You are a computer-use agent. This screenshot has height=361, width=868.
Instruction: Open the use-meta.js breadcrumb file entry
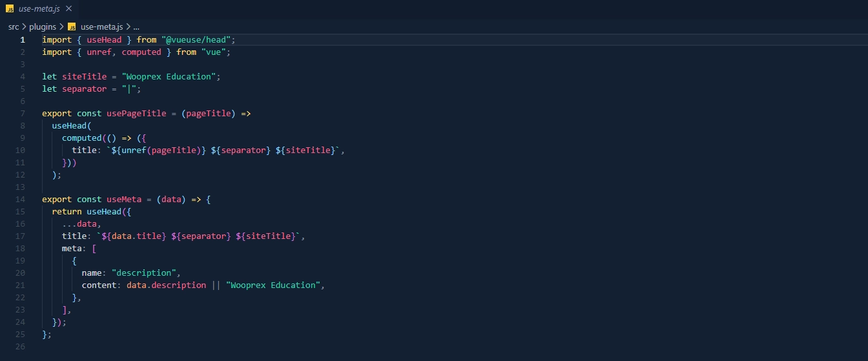pos(101,27)
